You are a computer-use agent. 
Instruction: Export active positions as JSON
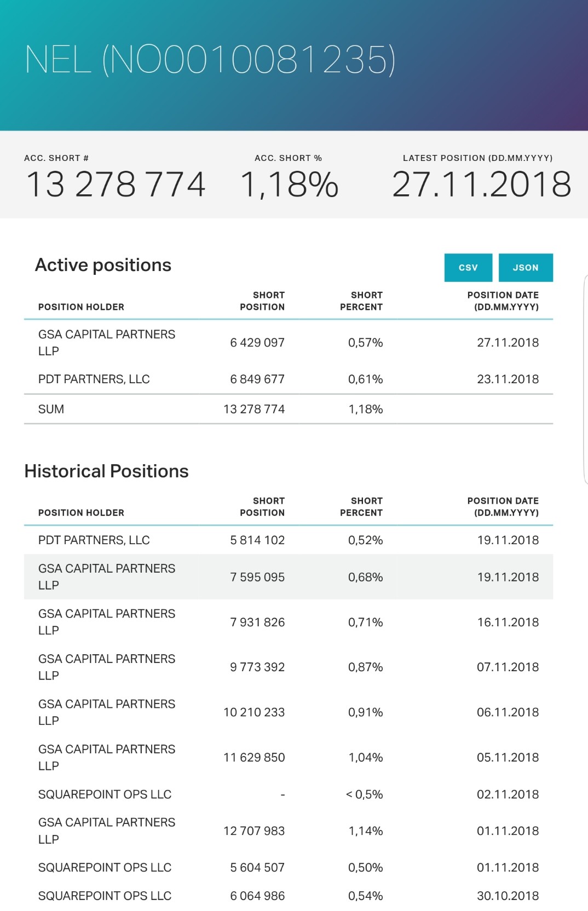click(x=526, y=268)
